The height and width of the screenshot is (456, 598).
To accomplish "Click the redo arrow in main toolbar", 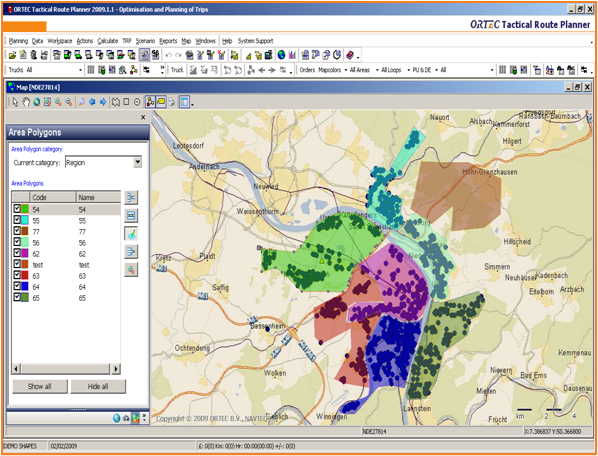I will click(178, 56).
